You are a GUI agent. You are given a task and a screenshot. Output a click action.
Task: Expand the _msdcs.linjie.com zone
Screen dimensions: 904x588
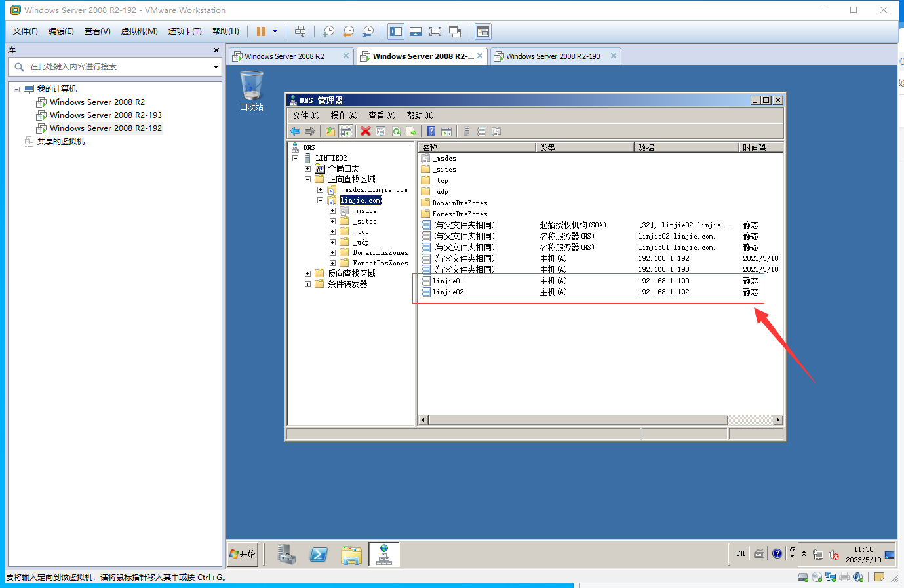coord(321,189)
